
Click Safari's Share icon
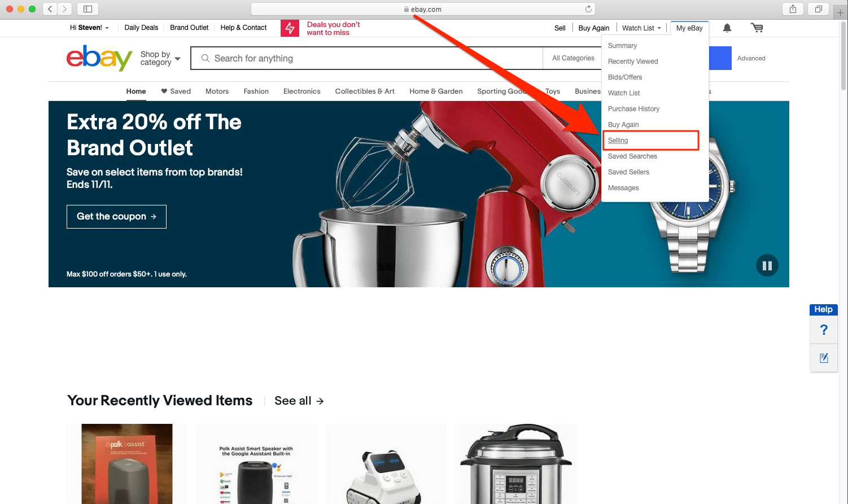click(x=793, y=9)
